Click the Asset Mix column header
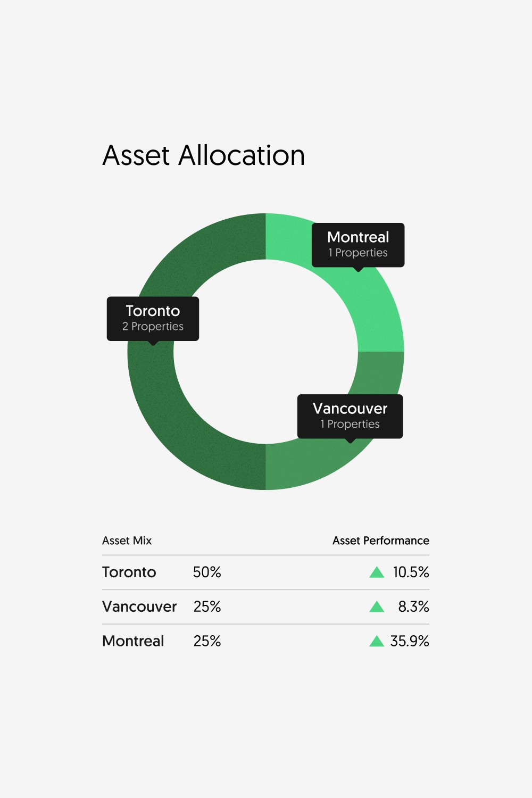The width and height of the screenshot is (532, 798). pyautogui.click(x=127, y=541)
